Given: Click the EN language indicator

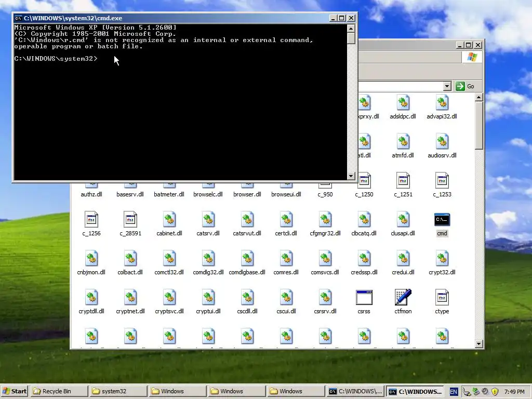Looking at the screenshot, I should pyautogui.click(x=453, y=392).
